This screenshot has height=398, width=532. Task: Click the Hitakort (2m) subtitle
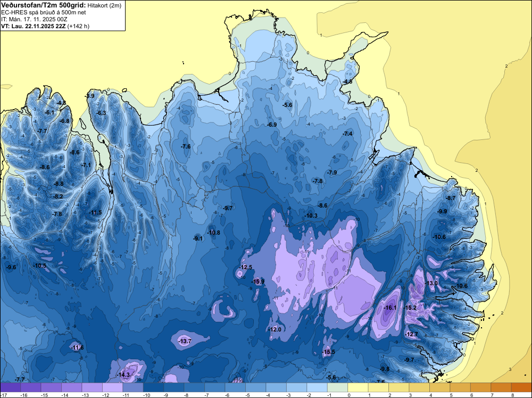tap(104, 5)
